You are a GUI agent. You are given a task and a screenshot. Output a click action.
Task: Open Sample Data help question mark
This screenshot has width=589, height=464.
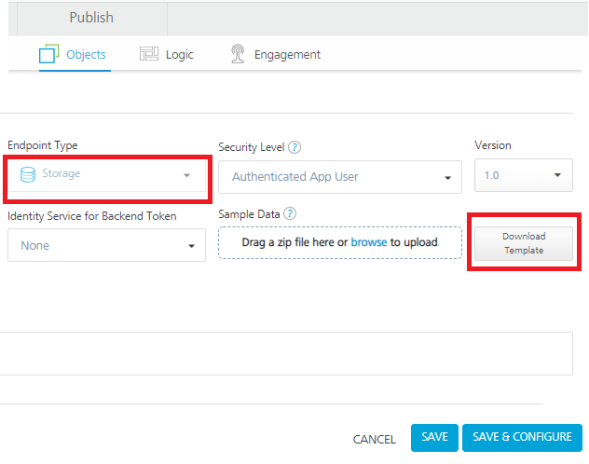pos(290,214)
